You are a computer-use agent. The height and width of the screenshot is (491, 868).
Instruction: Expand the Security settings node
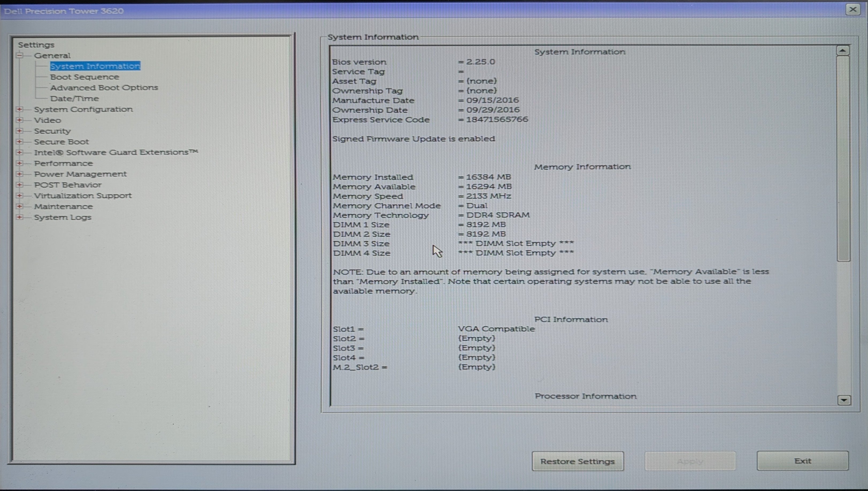coord(20,131)
